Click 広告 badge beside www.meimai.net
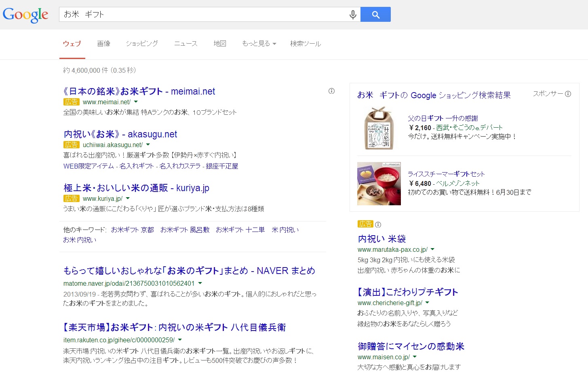The width and height of the screenshot is (588, 373). (x=71, y=102)
